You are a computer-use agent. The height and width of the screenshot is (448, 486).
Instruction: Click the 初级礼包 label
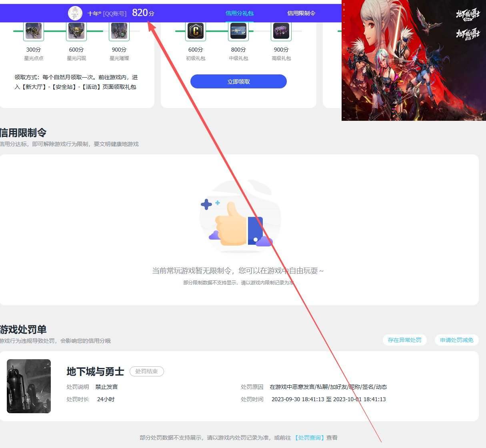pos(196,58)
